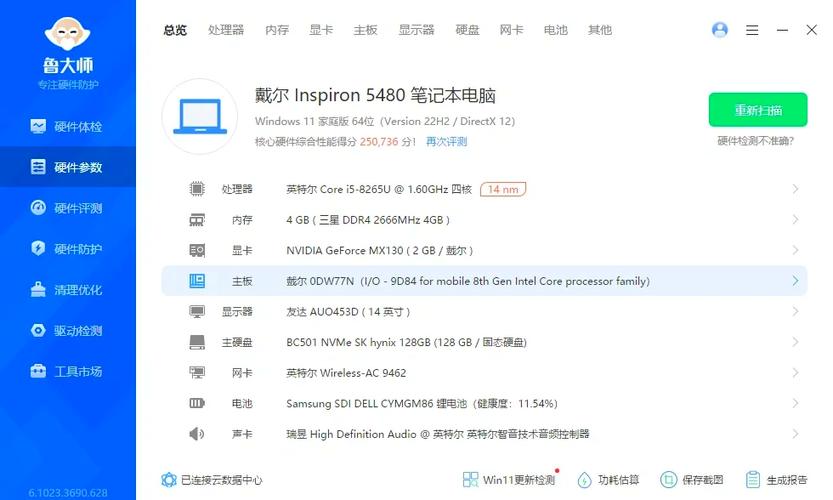The height and width of the screenshot is (500, 833).
Task: Open the user account avatar
Action: coord(720,30)
